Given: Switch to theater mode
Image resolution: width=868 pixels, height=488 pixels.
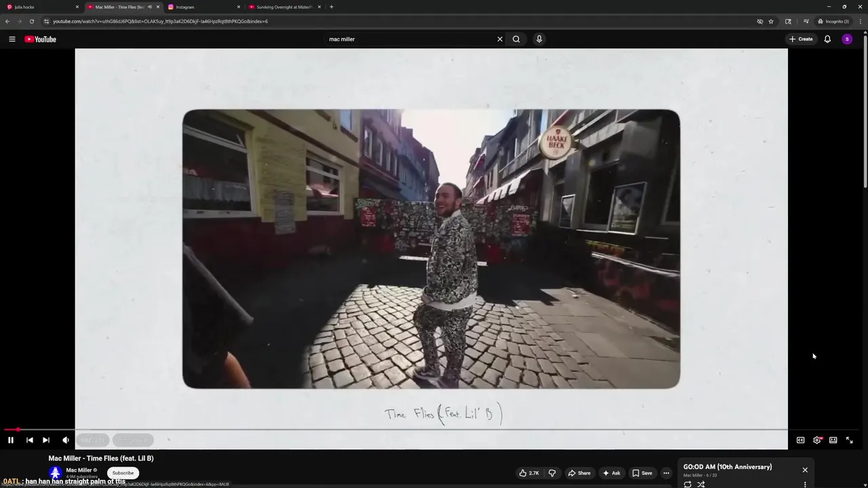Looking at the screenshot, I should pos(833,440).
